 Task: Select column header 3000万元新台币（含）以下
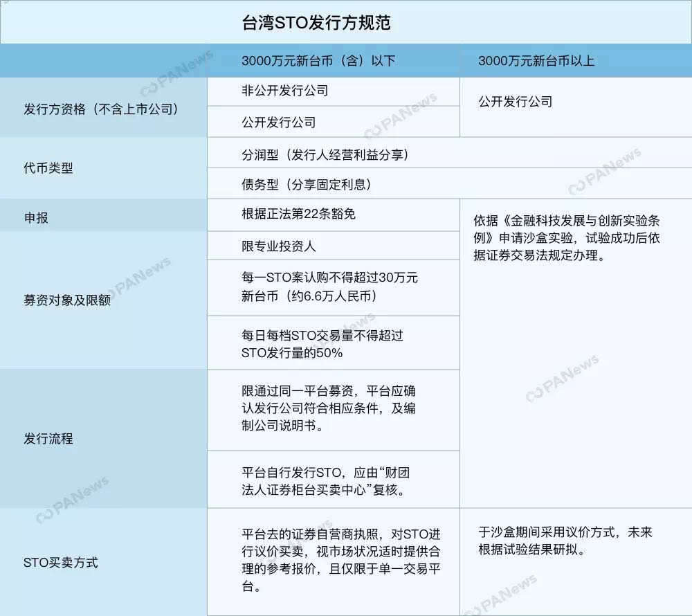[x=318, y=61]
